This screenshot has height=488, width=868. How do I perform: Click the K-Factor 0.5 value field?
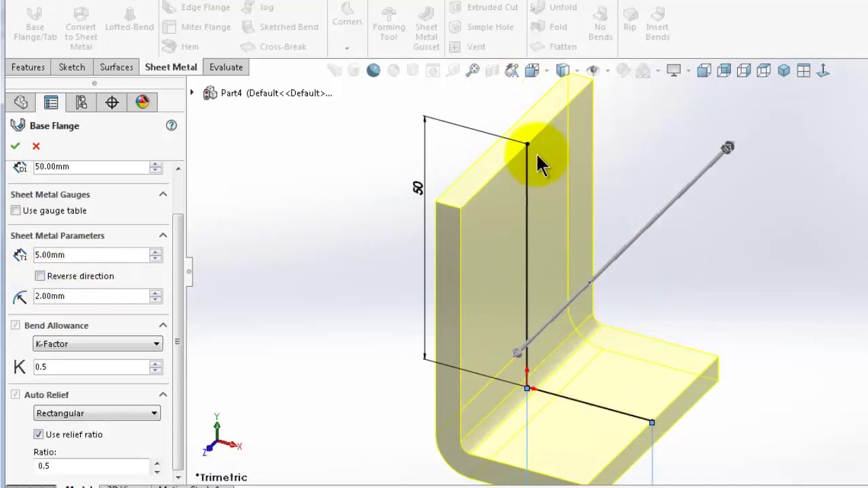point(91,367)
